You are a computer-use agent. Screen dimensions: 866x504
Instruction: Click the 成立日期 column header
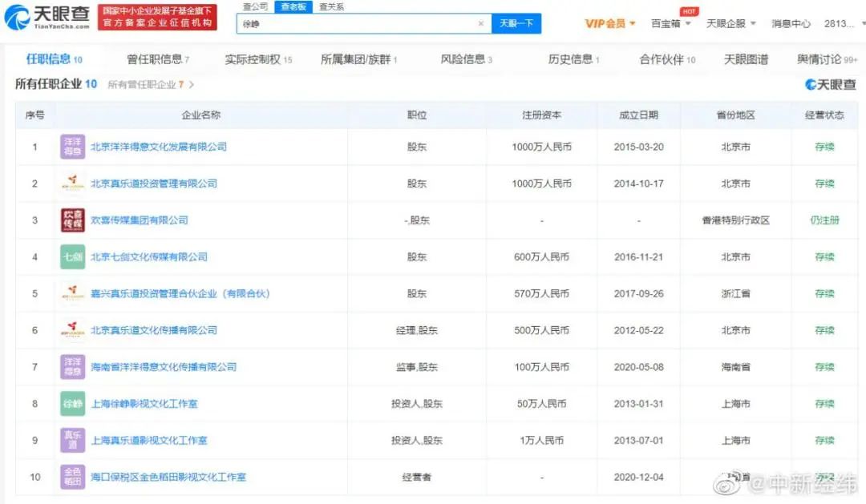click(638, 115)
